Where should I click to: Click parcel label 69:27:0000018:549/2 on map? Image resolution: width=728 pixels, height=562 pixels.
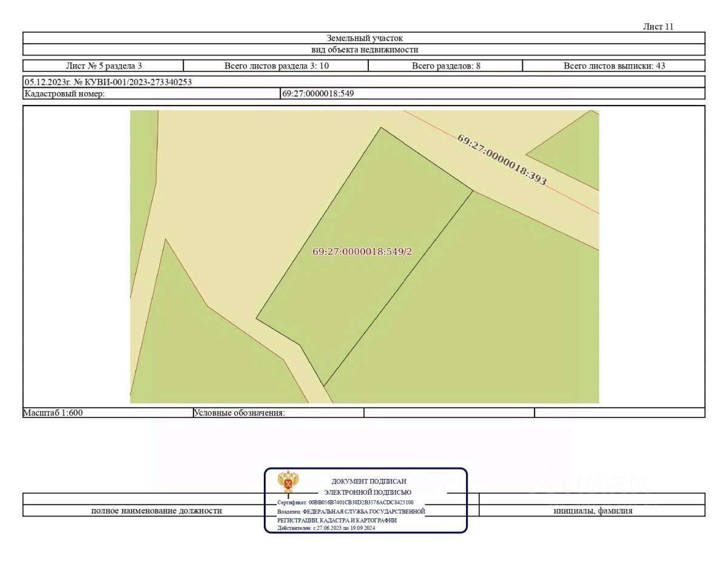[362, 252]
